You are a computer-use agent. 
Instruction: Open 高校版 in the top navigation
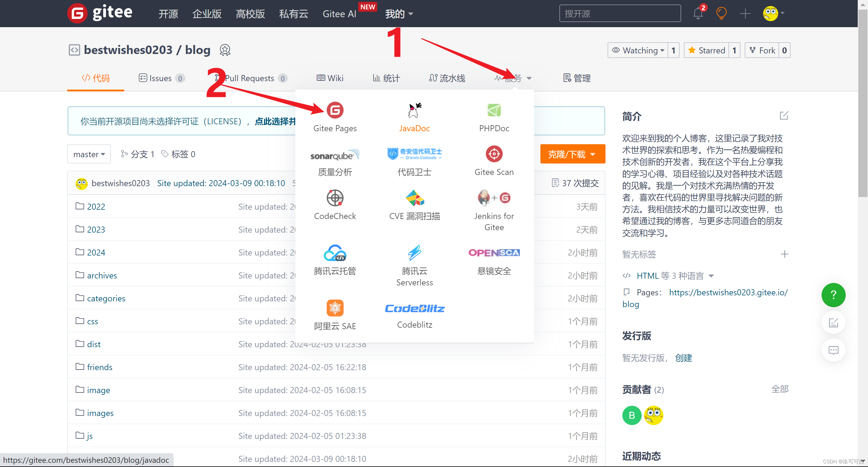pyautogui.click(x=250, y=14)
